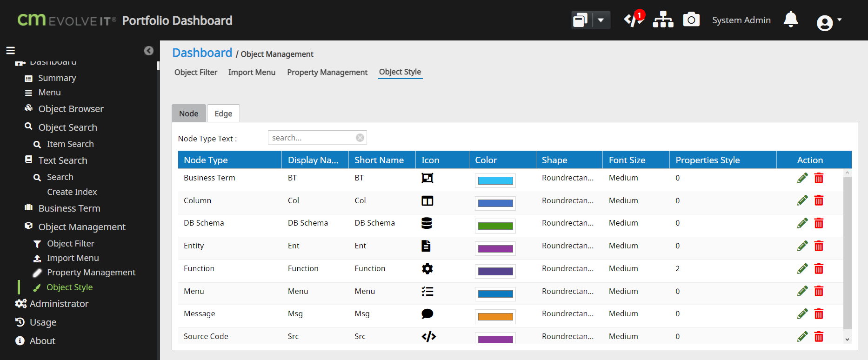The height and width of the screenshot is (360, 868).
Task: Open the Property Management tab
Action: point(327,72)
